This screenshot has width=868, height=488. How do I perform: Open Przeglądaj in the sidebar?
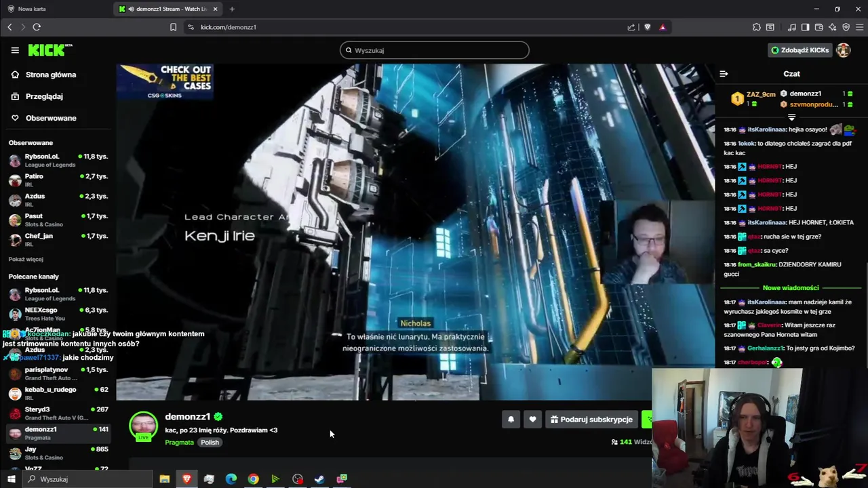pyautogui.click(x=44, y=96)
